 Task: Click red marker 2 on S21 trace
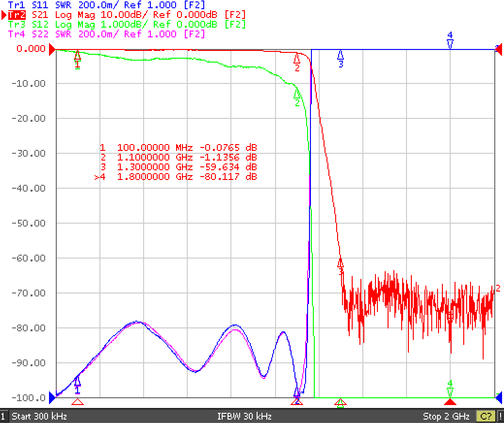click(x=297, y=62)
